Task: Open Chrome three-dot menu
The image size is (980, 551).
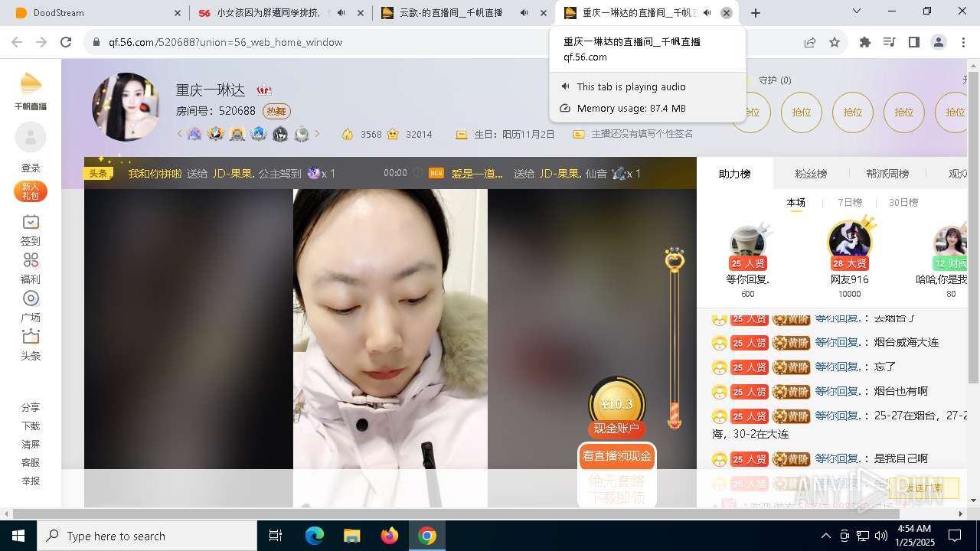Action: 962,42
